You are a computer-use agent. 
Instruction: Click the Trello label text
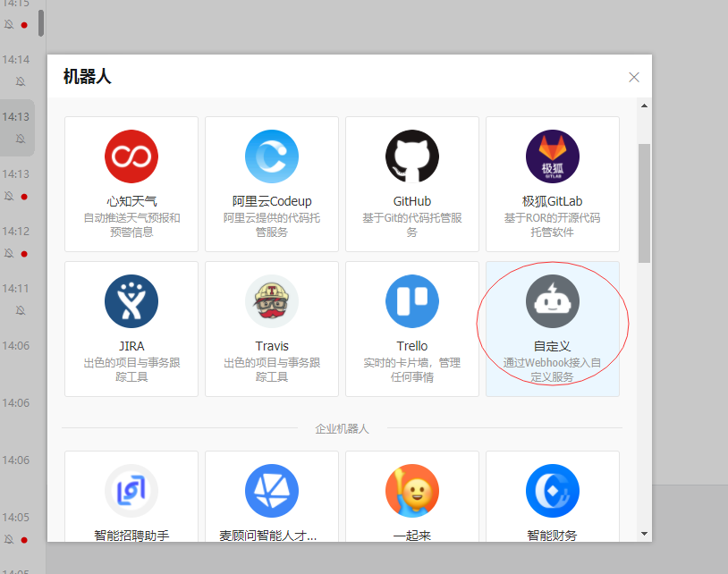(x=412, y=346)
